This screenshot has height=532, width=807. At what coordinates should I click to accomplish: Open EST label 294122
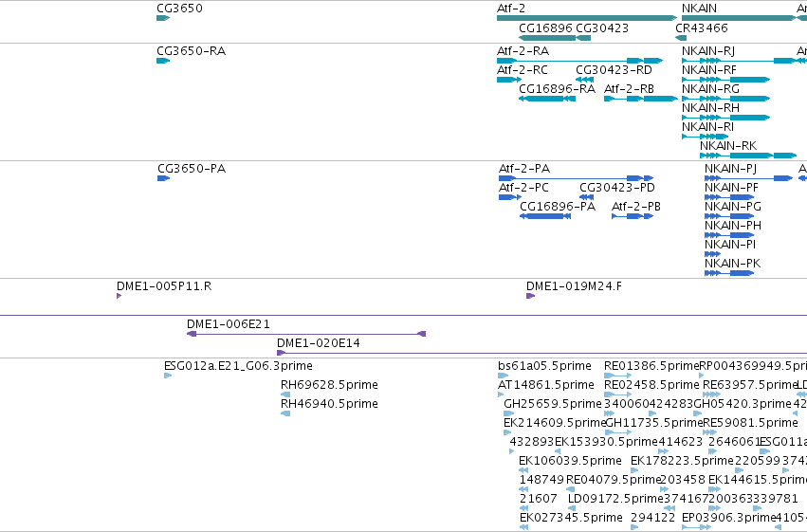[x=653, y=518]
